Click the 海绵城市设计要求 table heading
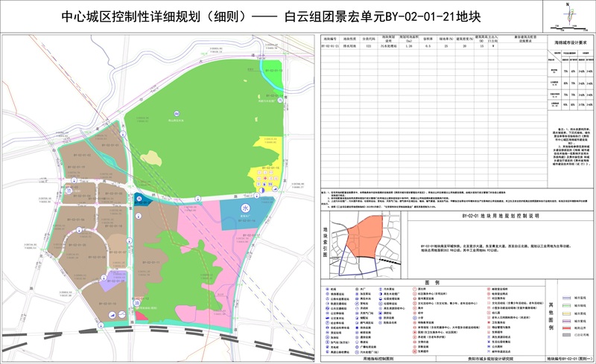The width and height of the screenshot is (596, 364). (571, 43)
